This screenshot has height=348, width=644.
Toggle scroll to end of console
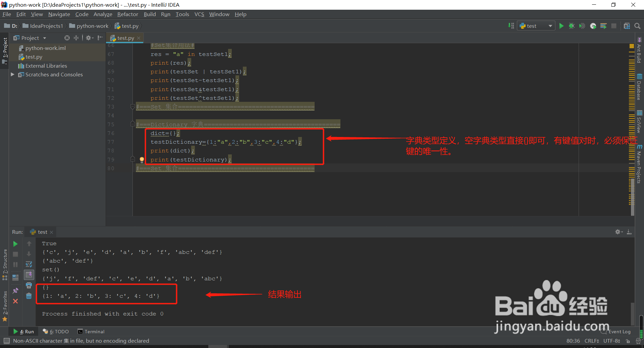(29, 275)
